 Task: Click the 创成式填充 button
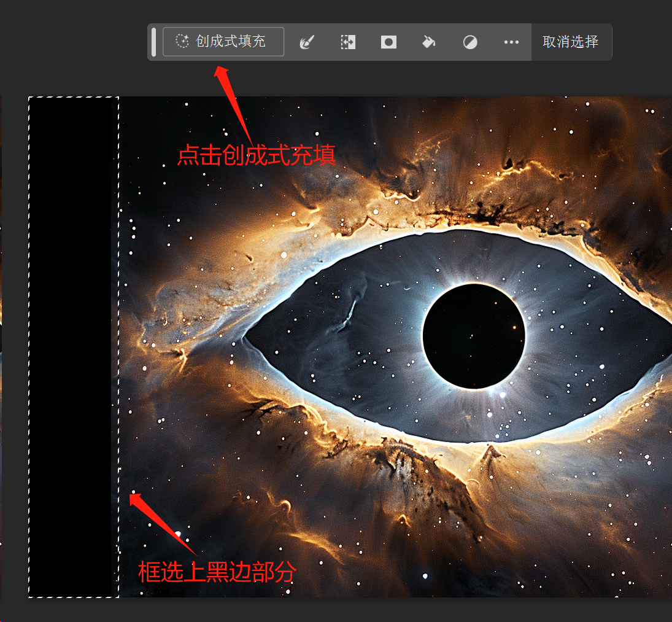coord(223,42)
